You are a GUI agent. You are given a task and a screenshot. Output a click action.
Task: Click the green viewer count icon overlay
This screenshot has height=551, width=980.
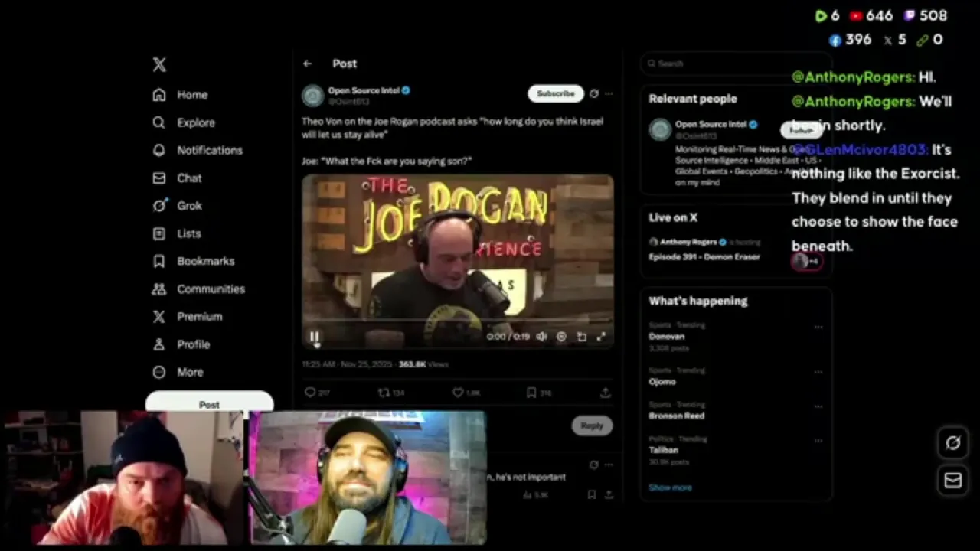[x=821, y=16]
